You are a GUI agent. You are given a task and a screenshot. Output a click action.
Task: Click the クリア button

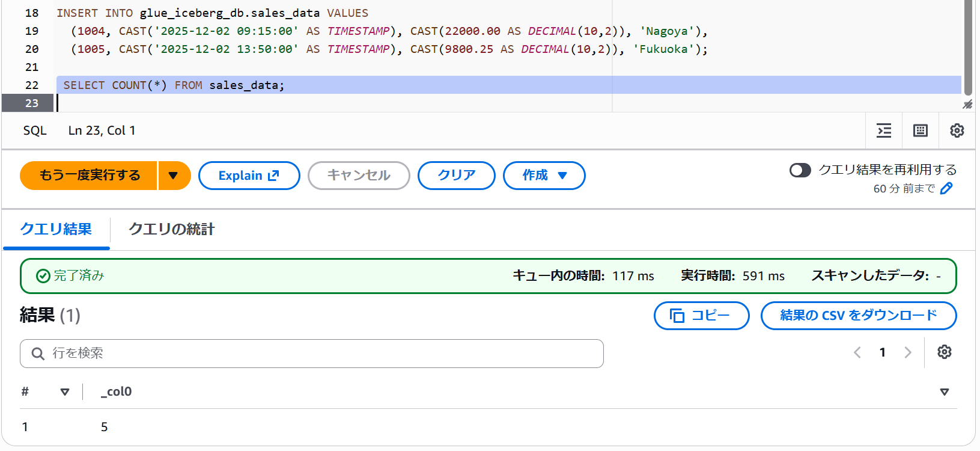[457, 176]
